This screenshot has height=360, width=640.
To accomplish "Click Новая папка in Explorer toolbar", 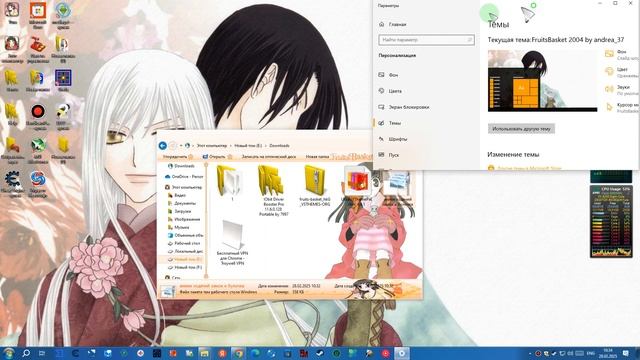I will click(x=317, y=157).
